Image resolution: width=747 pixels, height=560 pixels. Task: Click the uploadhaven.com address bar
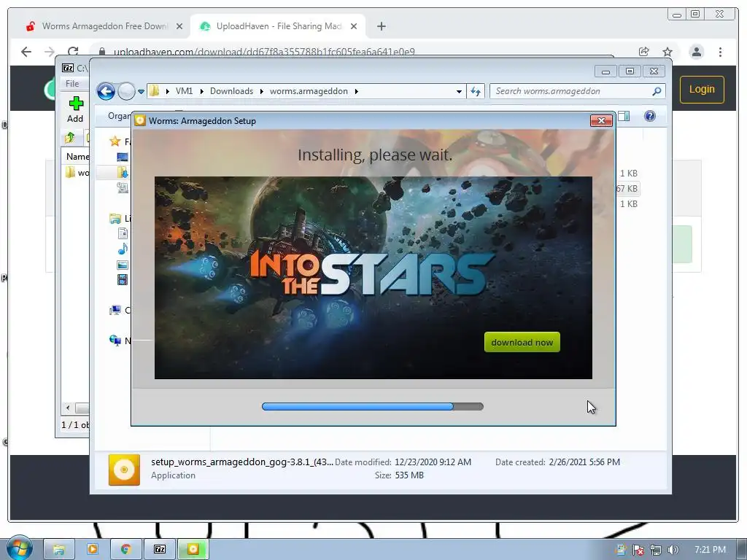tap(264, 52)
